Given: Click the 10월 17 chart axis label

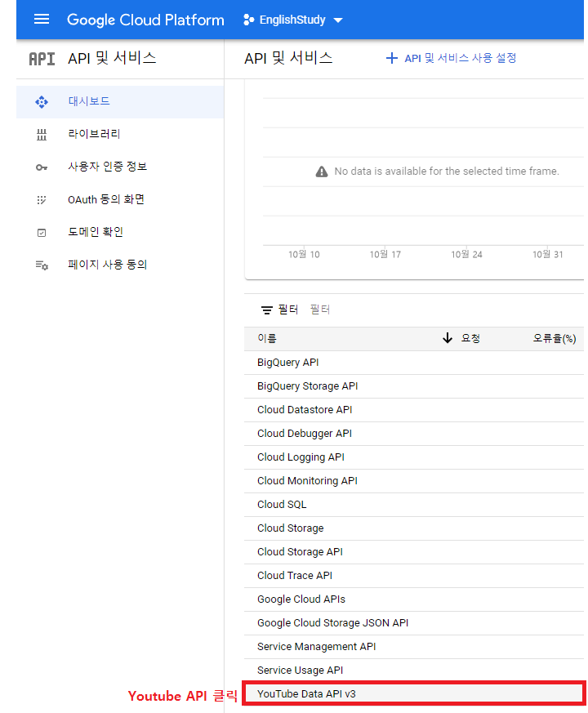Looking at the screenshot, I should [x=385, y=254].
